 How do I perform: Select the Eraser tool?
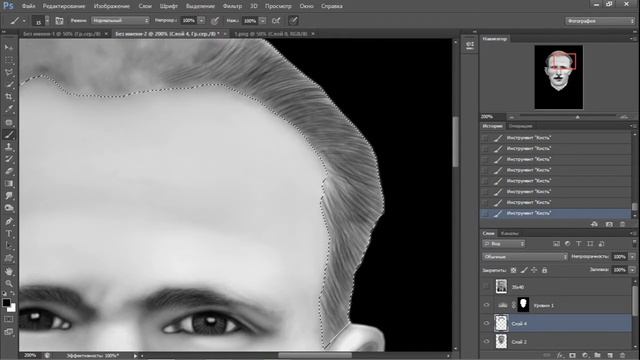(x=9, y=171)
